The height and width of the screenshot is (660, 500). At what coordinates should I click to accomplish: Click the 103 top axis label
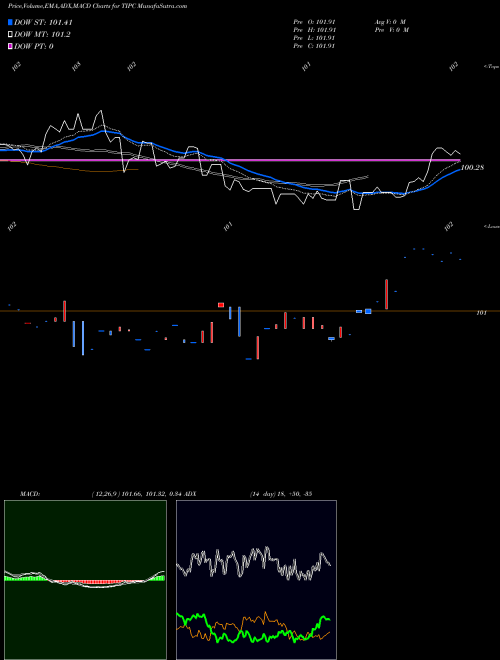click(x=76, y=66)
